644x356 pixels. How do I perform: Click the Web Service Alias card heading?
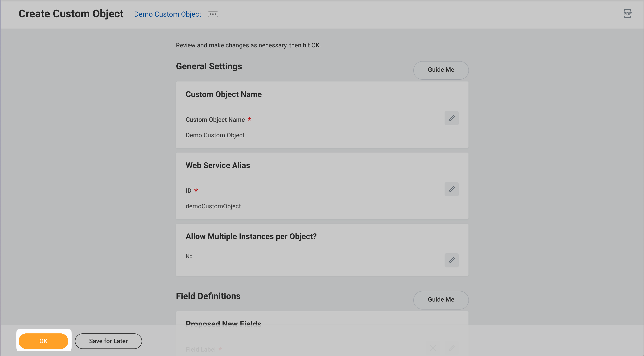(217, 165)
